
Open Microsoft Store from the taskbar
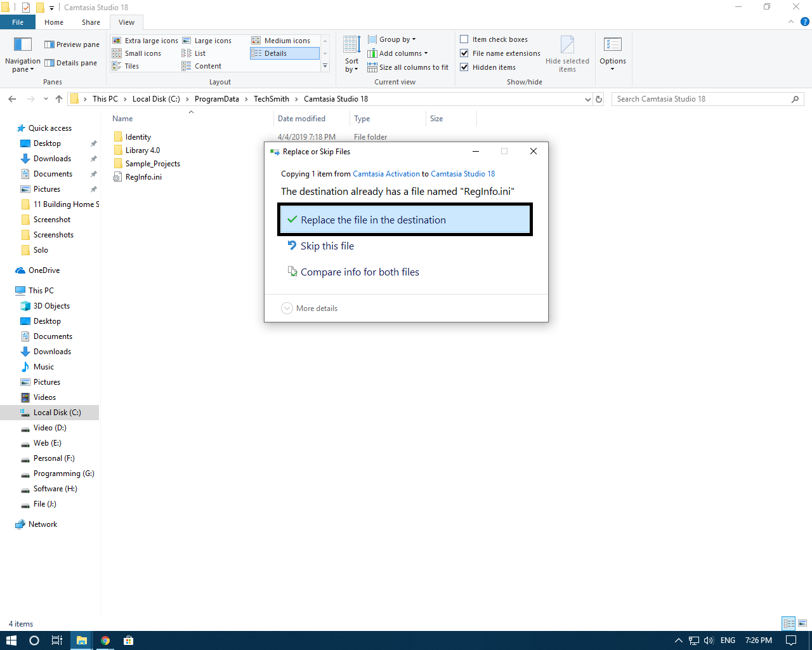click(x=129, y=640)
